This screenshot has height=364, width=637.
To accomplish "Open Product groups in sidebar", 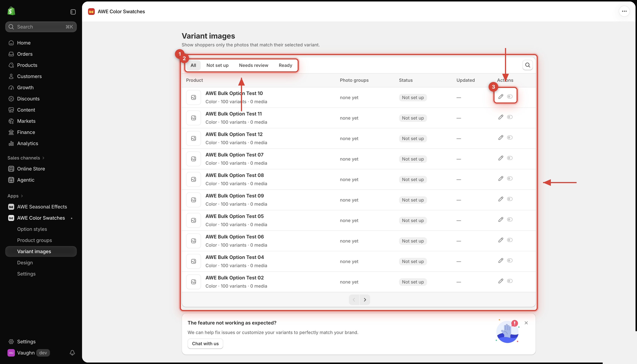I will 34,240.
